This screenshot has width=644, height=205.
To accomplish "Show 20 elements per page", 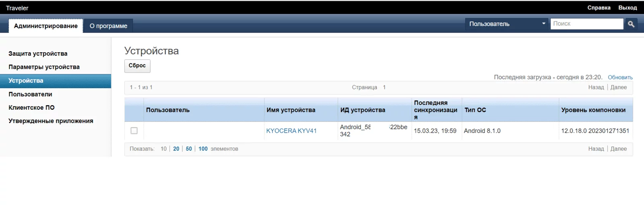I will pos(176,149).
